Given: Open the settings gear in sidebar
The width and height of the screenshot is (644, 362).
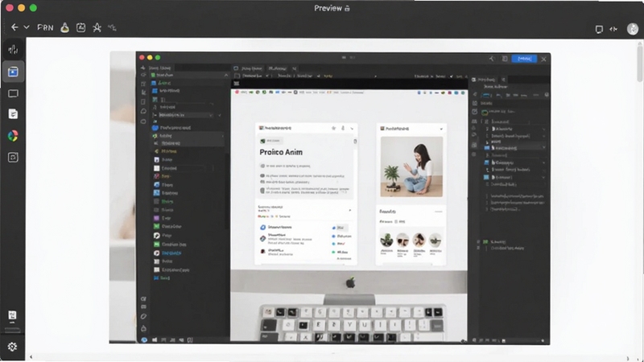Looking at the screenshot, I should coord(12,347).
